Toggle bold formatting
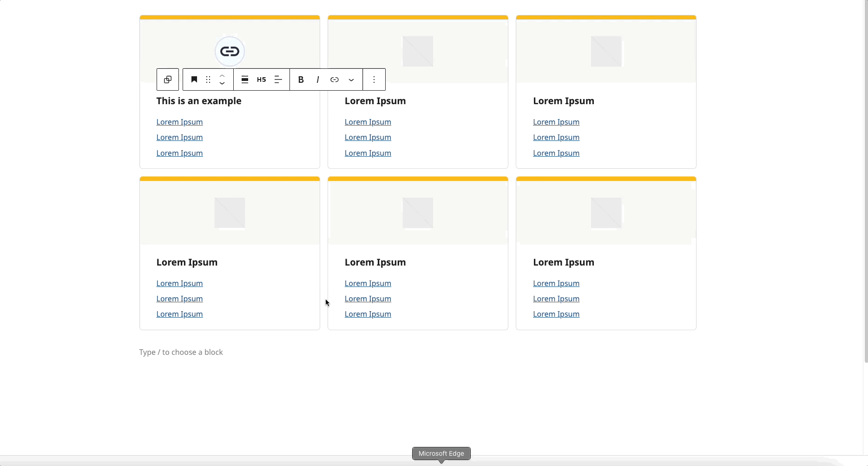The image size is (868, 466). [x=301, y=80]
